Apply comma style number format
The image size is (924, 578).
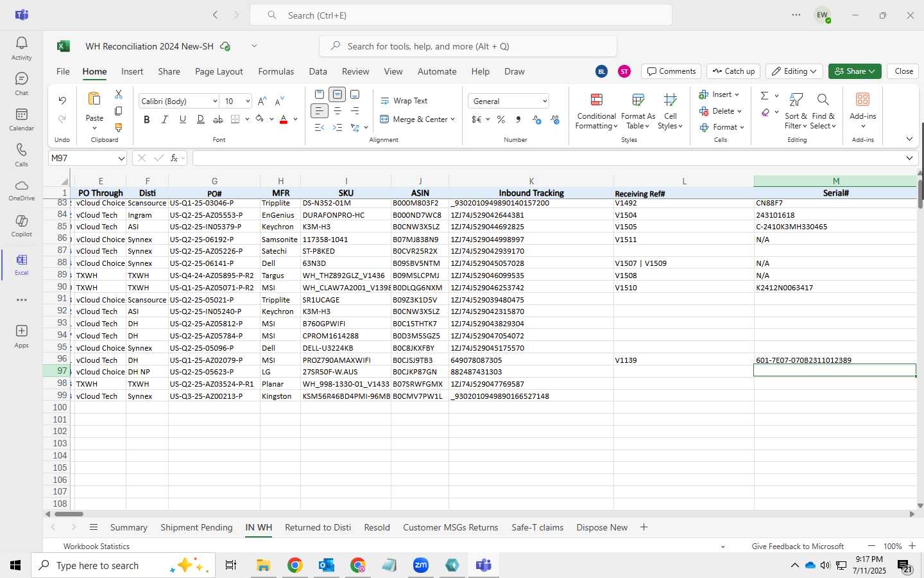(518, 119)
